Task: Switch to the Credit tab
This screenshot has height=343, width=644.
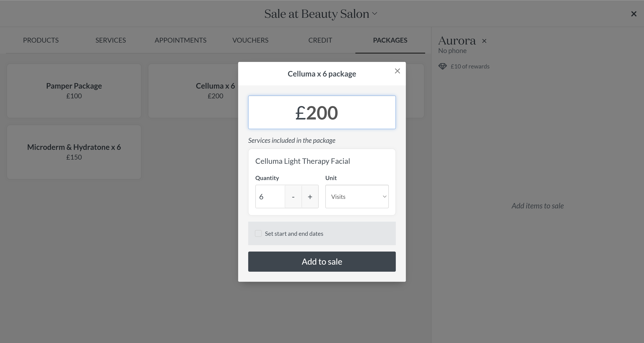Action: click(x=320, y=40)
